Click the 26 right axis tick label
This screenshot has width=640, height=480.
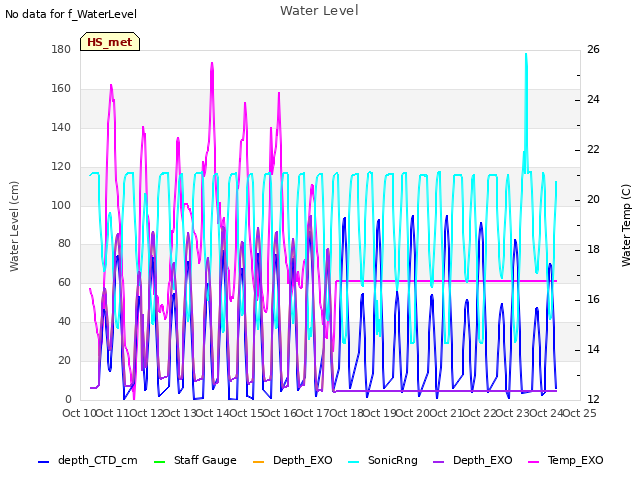(x=593, y=49)
